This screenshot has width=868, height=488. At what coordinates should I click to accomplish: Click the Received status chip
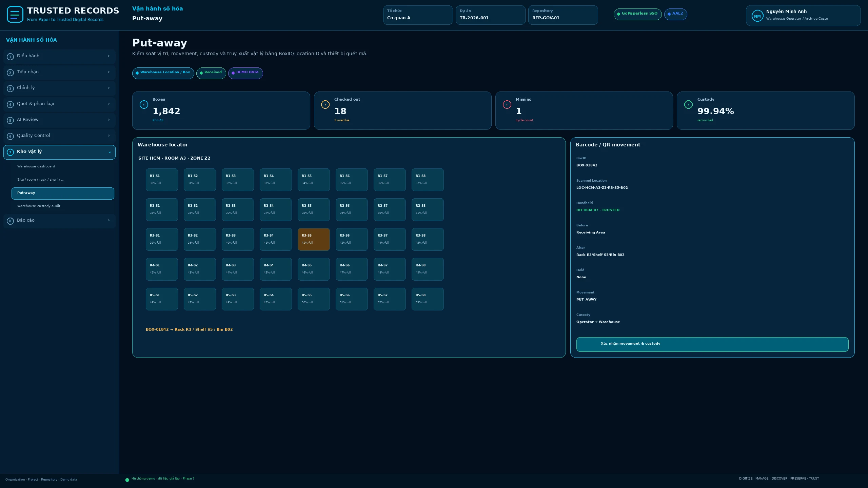[211, 73]
